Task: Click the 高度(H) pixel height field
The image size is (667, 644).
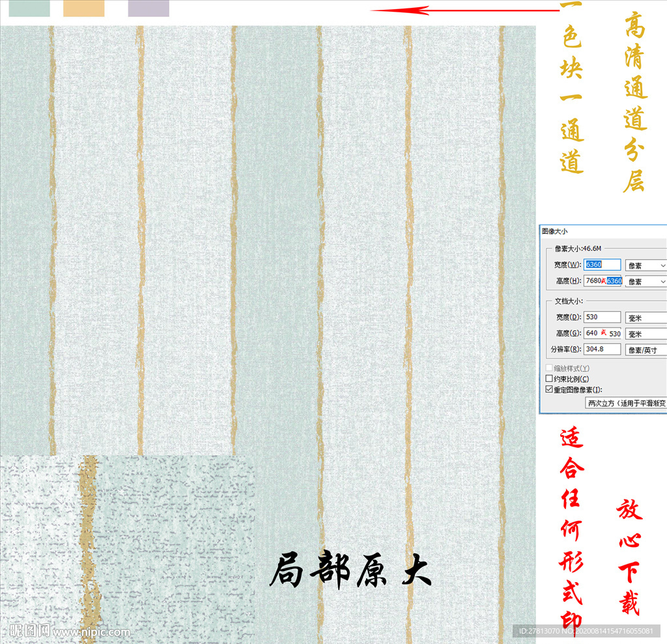Action: pos(602,281)
